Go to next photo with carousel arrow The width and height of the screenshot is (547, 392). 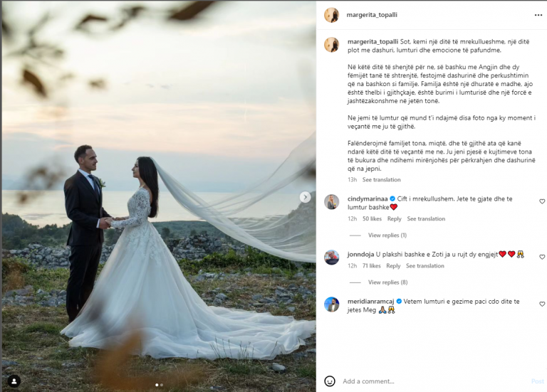[306, 197]
